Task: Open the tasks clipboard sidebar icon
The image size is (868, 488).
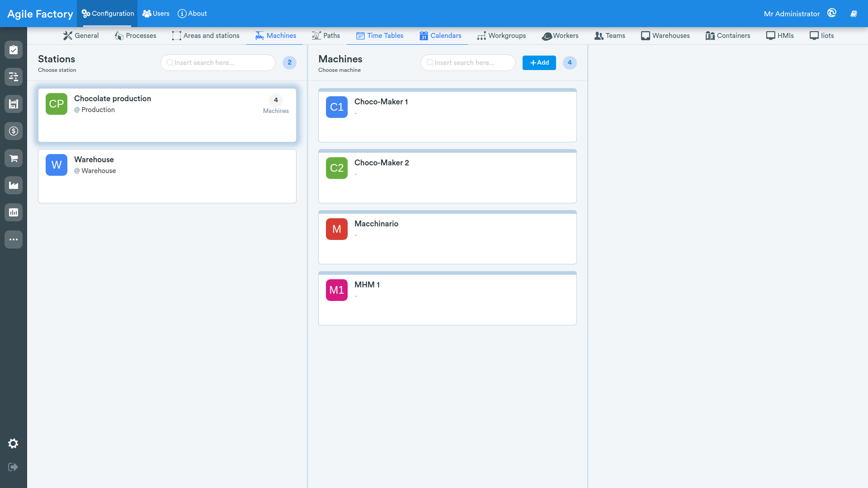Action: click(14, 50)
